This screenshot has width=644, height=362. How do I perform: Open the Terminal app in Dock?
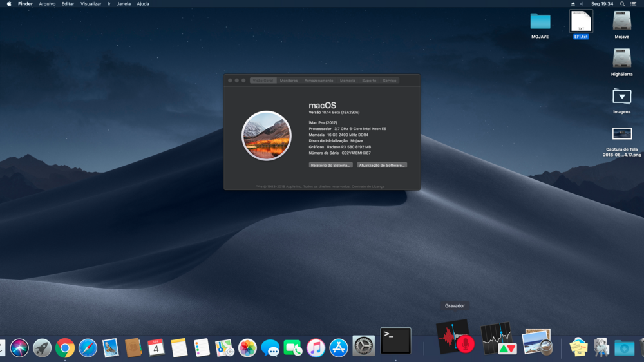395,341
